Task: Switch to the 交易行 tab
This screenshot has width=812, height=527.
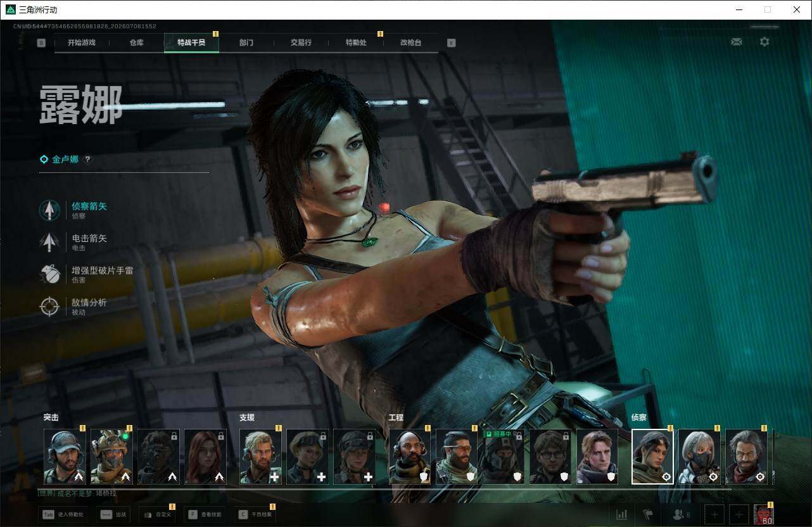Action: coord(301,42)
